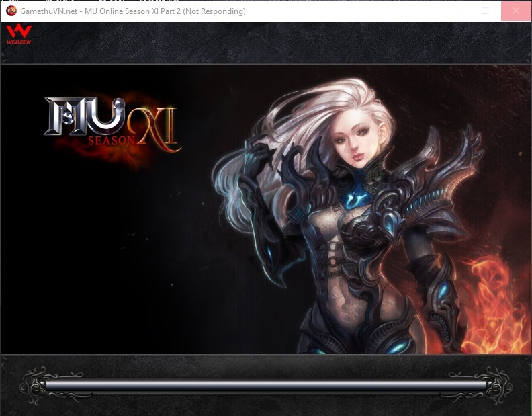Click the Webzen logo in the header
532x416 pixels.
click(18, 34)
